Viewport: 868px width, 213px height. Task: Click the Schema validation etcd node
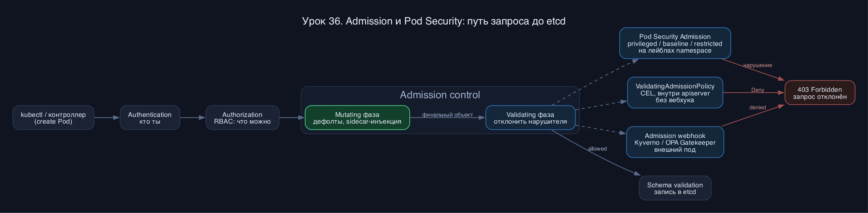(675, 188)
